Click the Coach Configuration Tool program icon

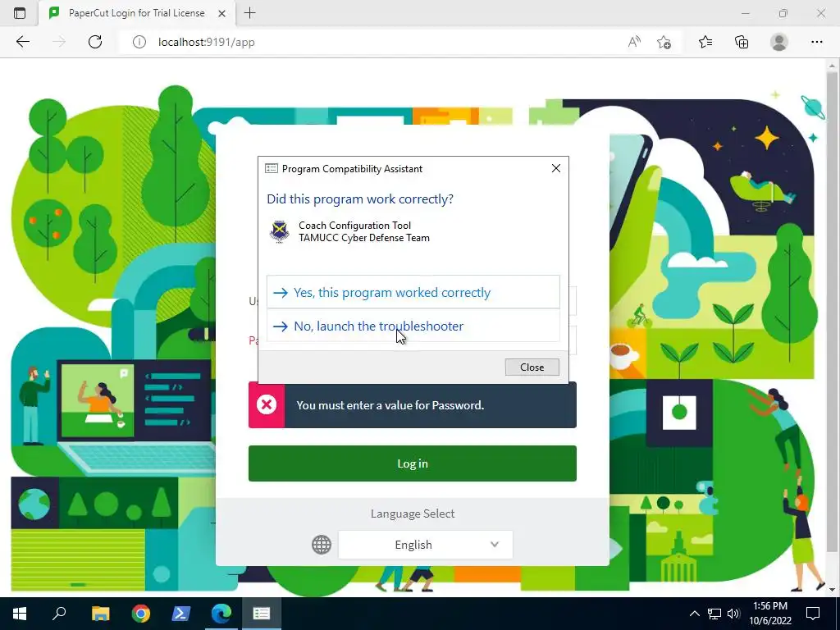coord(279,231)
